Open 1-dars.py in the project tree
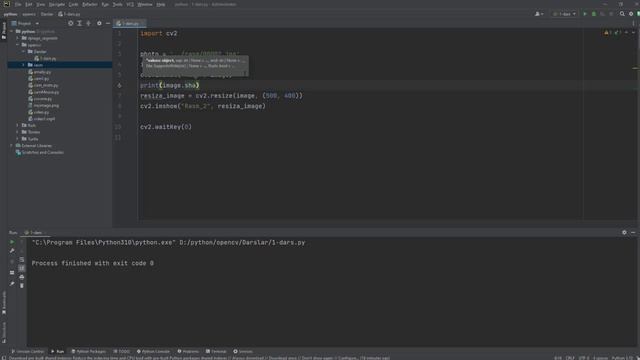Viewport: 640px width, 360px height. [x=45, y=58]
